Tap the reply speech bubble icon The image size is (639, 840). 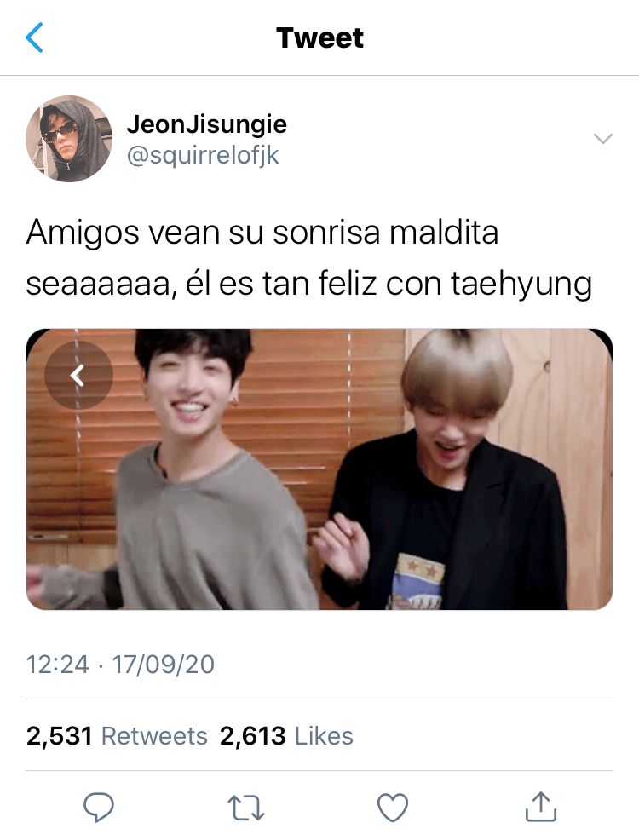pyautogui.click(x=99, y=808)
